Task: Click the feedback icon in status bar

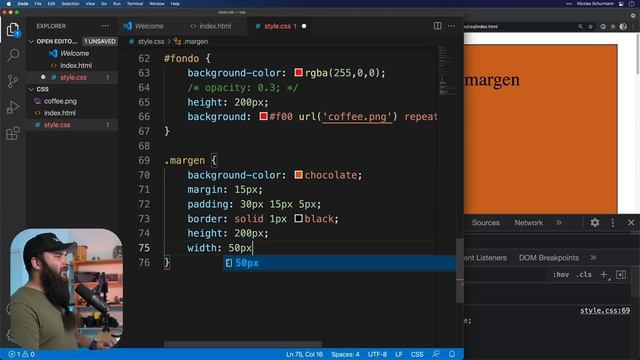Action: [x=436, y=354]
